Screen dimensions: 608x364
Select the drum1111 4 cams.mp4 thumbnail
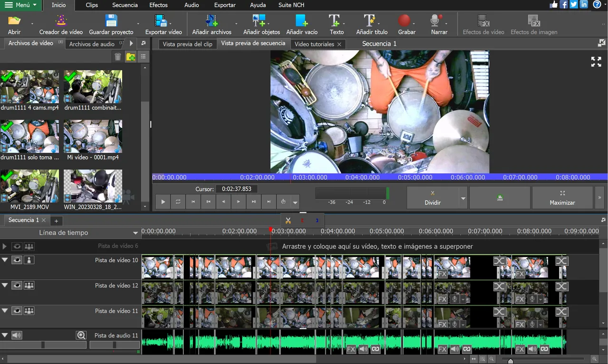pyautogui.click(x=29, y=87)
